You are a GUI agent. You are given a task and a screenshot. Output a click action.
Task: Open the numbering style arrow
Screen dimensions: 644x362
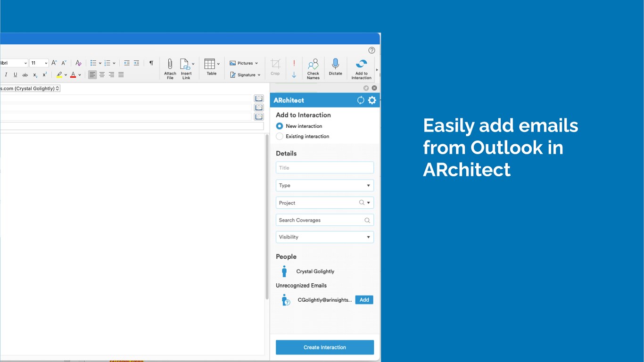tap(114, 63)
